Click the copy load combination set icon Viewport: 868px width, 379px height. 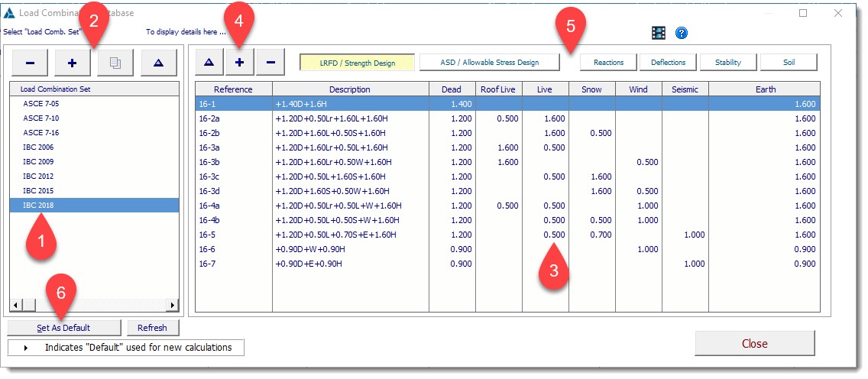pos(115,63)
